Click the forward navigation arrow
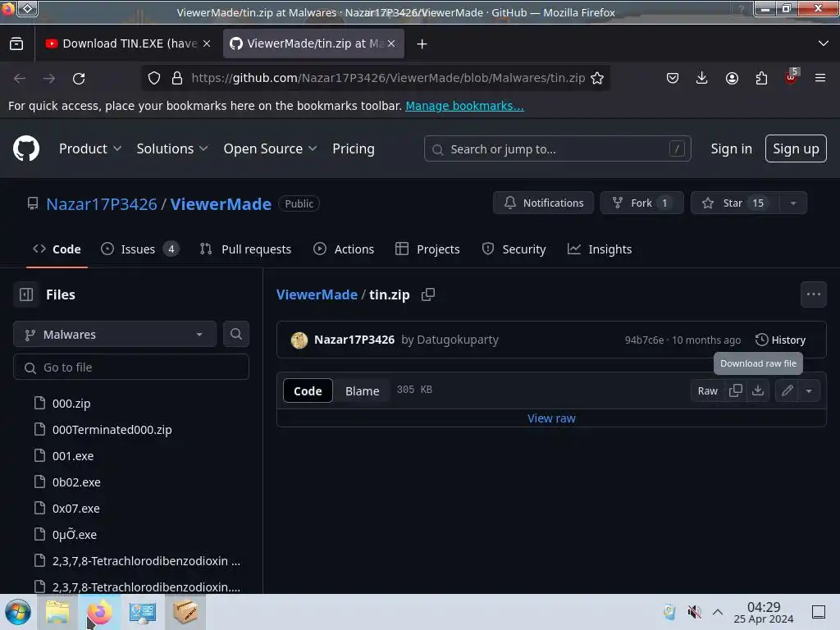 click(x=49, y=78)
